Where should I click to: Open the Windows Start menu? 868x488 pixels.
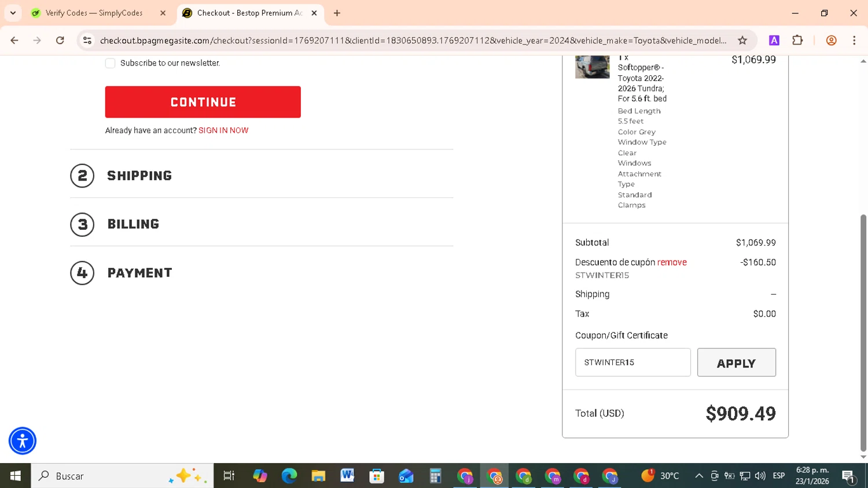pyautogui.click(x=16, y=476)
